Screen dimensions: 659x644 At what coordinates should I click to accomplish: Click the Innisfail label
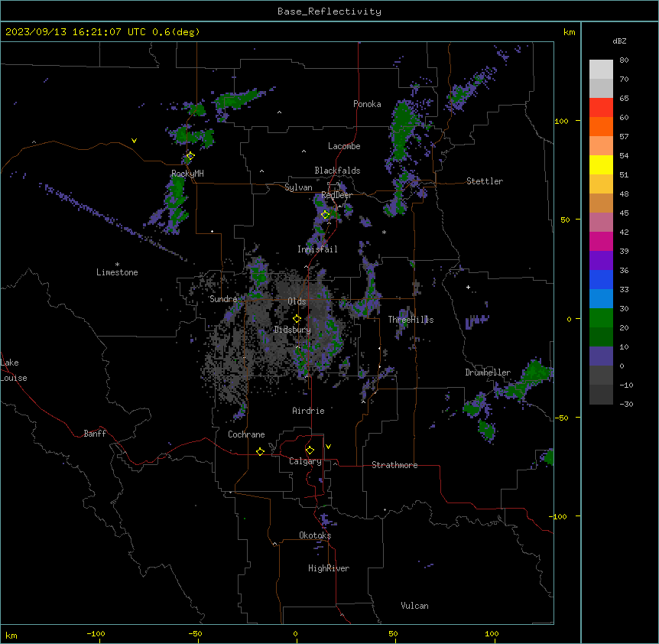pyautogui.click(x=317, y=249)
